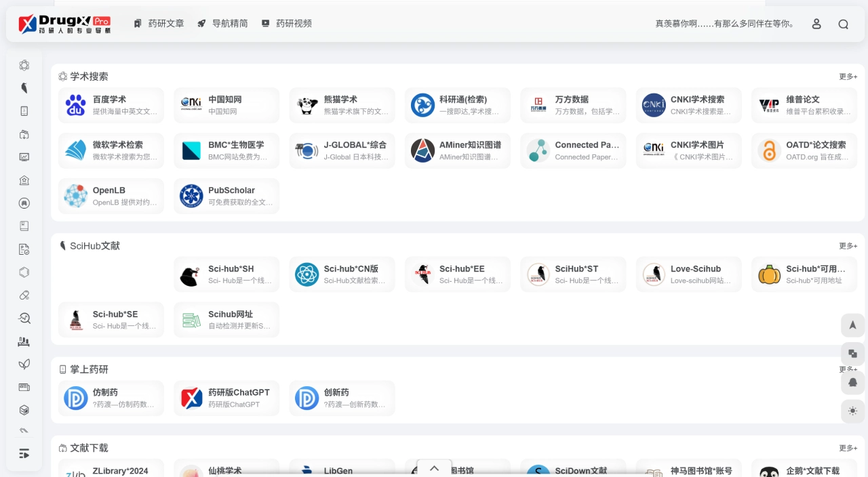
Task: Open the 微软学术检索 card
Action: tap(111, 150)
